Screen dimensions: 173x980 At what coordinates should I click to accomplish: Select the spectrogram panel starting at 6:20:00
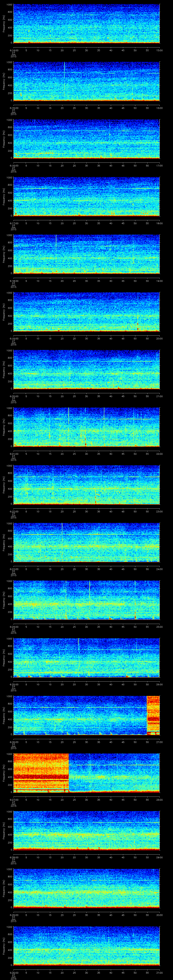(x=87, y=369)
